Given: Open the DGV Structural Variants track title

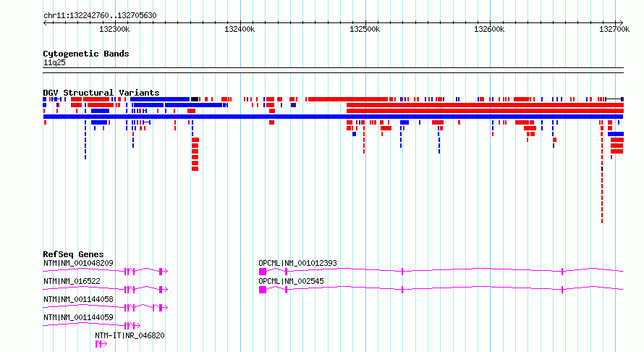Looking at the screenshot, I should [x=101, y=93].
